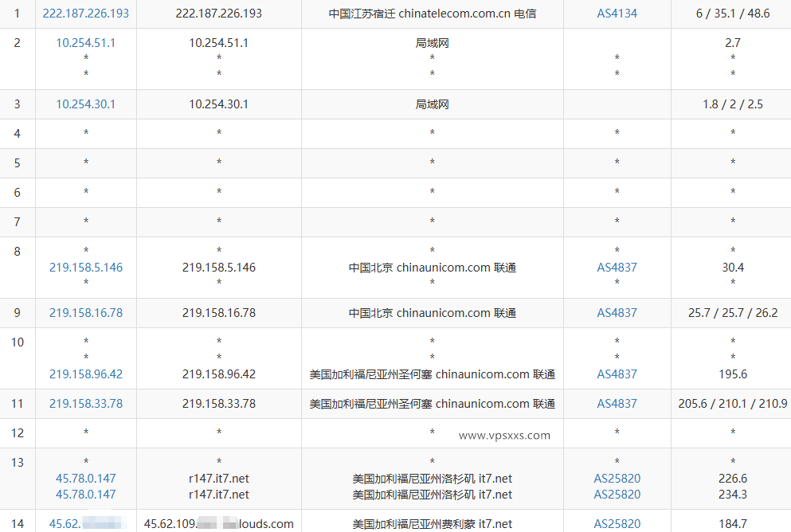
Task: Select latency value 1.8 / 2 / 2.5
Action: pyautogui.click(x=733, y=104)
